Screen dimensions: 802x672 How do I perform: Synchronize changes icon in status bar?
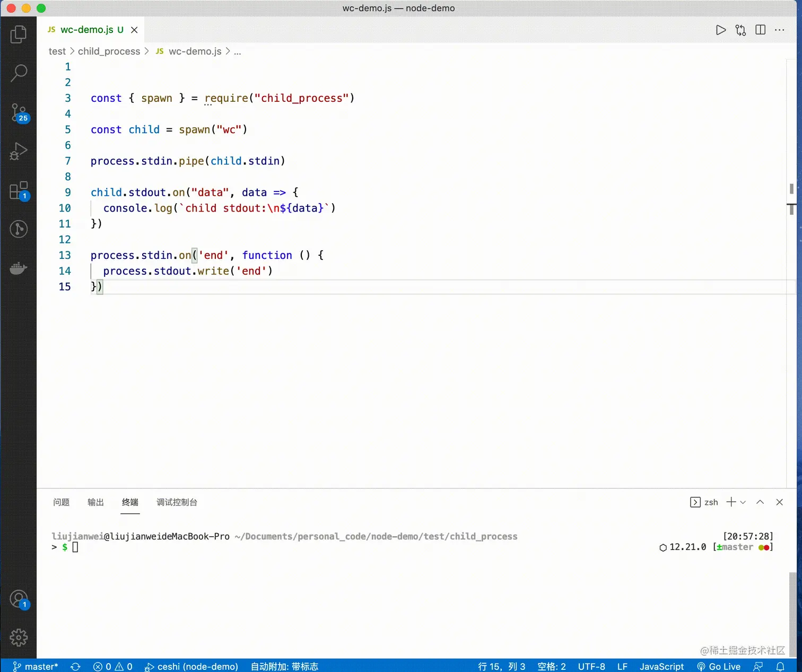75,666
